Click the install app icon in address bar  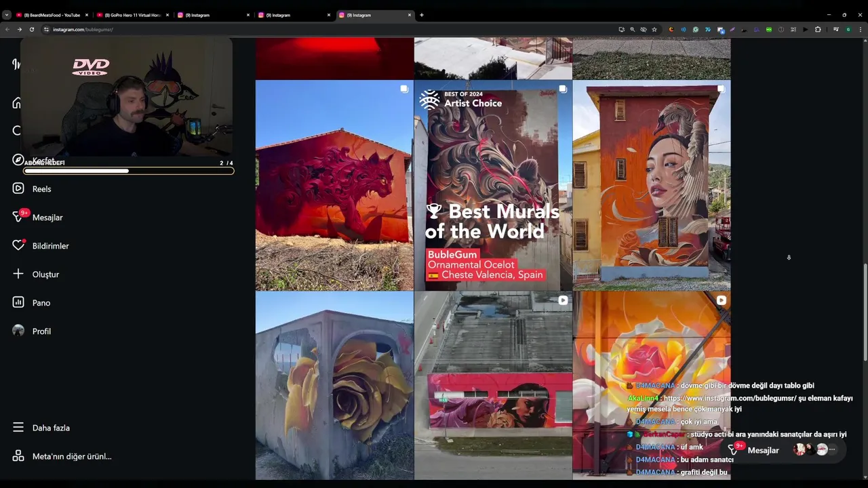[x=621, y=29]
